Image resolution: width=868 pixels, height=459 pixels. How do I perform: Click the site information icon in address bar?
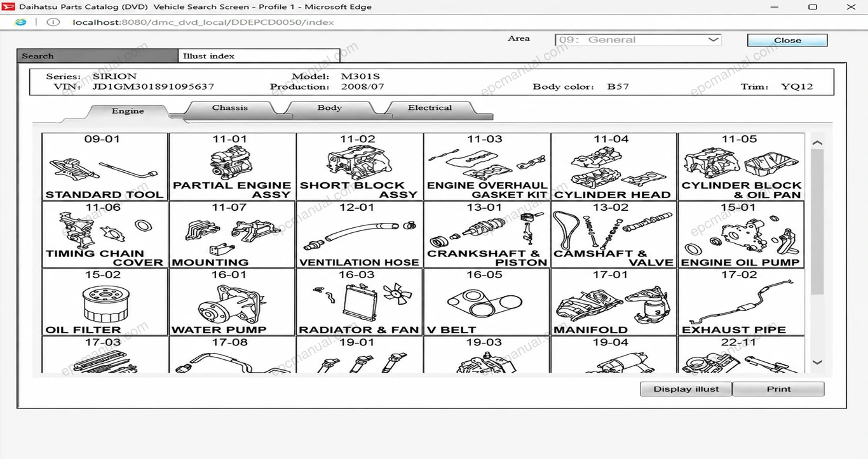tap(53, 22)
